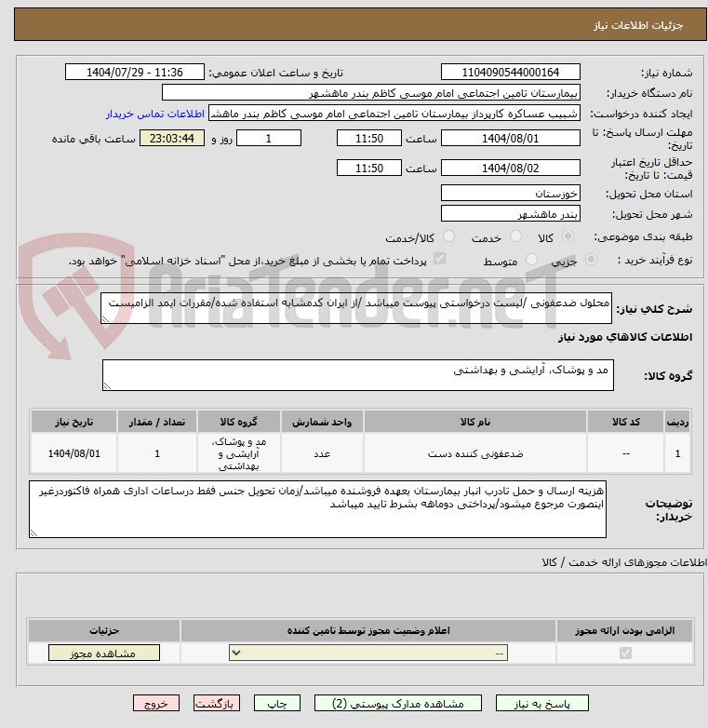Click the تاریخ و ساعت اعلان عمومی field
The height and width of the screenshot is (728, 708).
point(135,73)
